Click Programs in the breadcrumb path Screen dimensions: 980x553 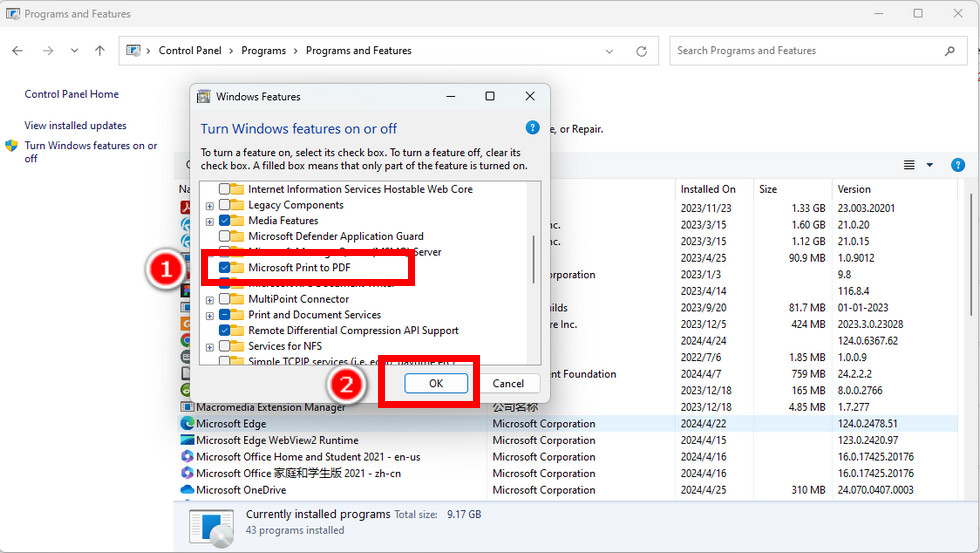point(264,51)
